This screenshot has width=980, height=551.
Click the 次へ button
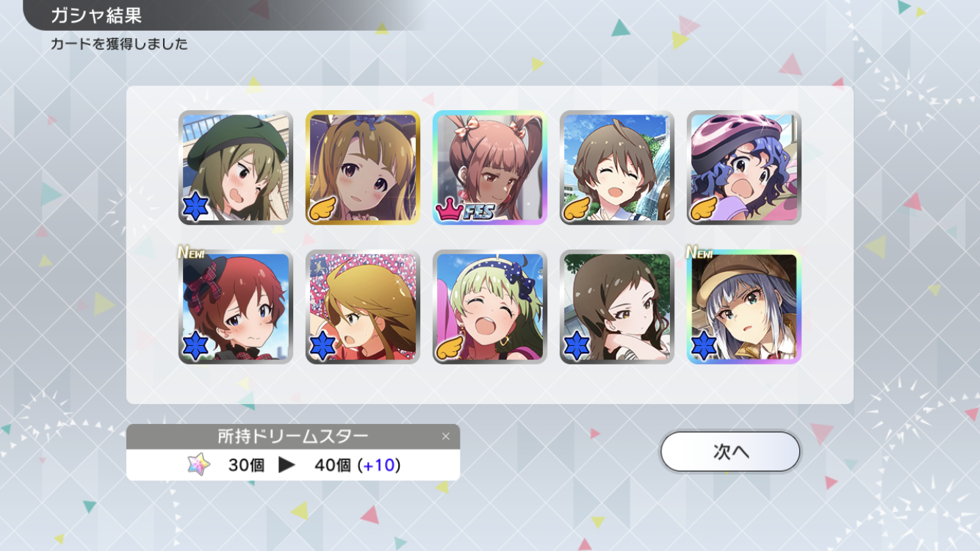(730, 451)
